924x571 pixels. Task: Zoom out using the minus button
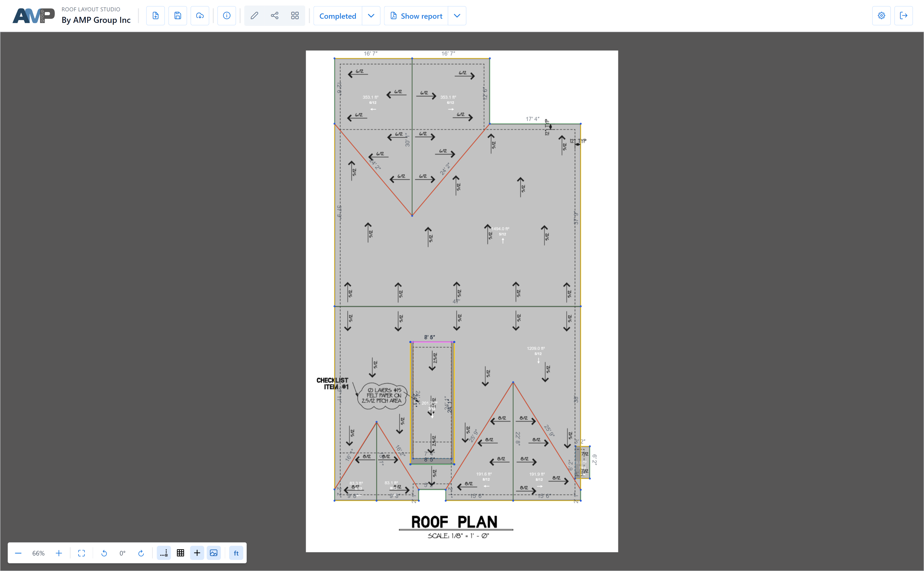coord(18,553)
